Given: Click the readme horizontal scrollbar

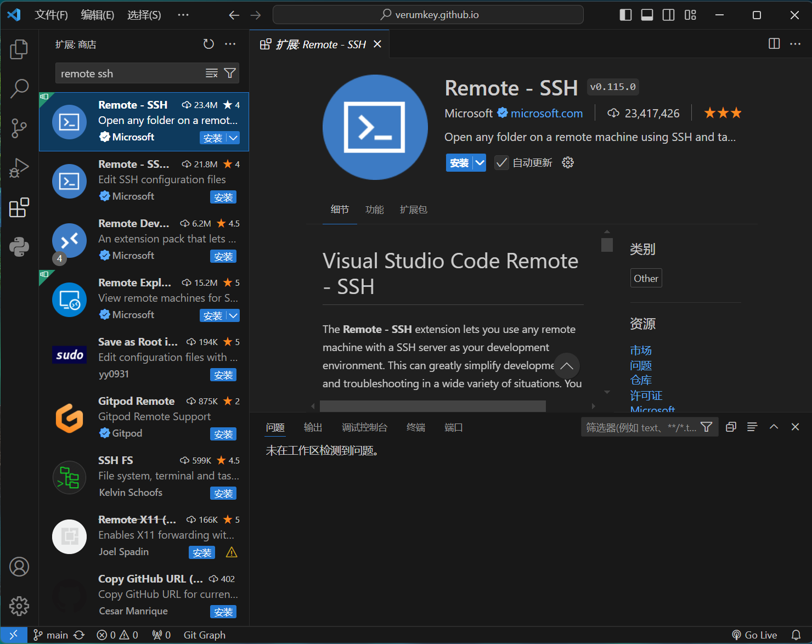Looking at the screenshot, I should click(433, 406).
